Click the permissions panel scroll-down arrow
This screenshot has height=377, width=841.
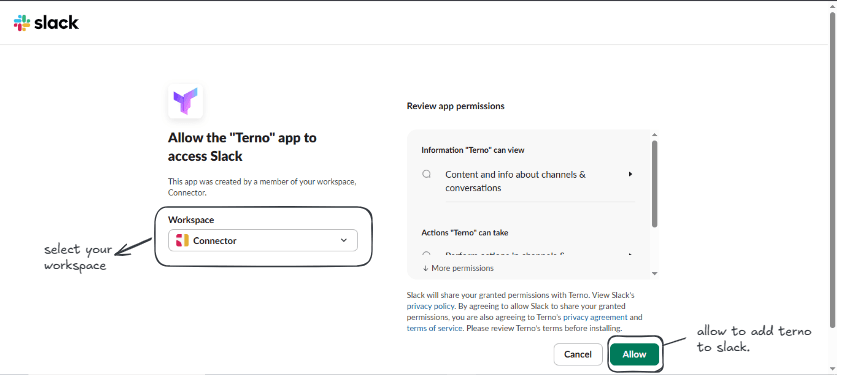tap(654, 273)
